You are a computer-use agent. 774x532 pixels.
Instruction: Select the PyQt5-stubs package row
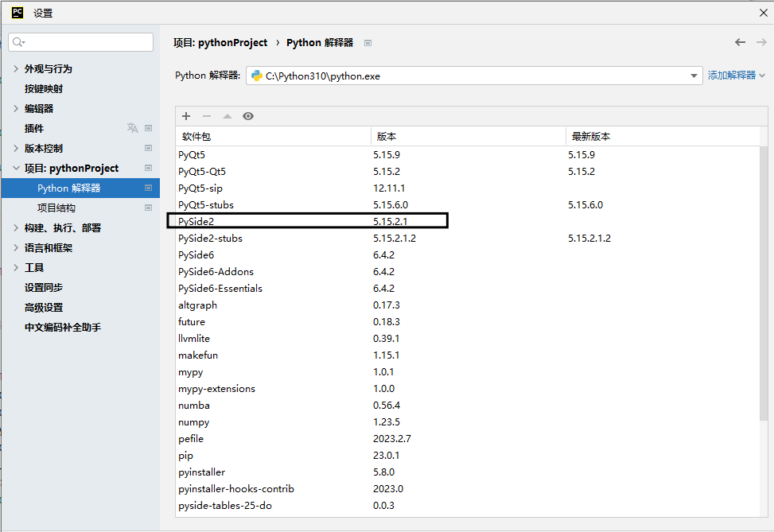[468, 205]
